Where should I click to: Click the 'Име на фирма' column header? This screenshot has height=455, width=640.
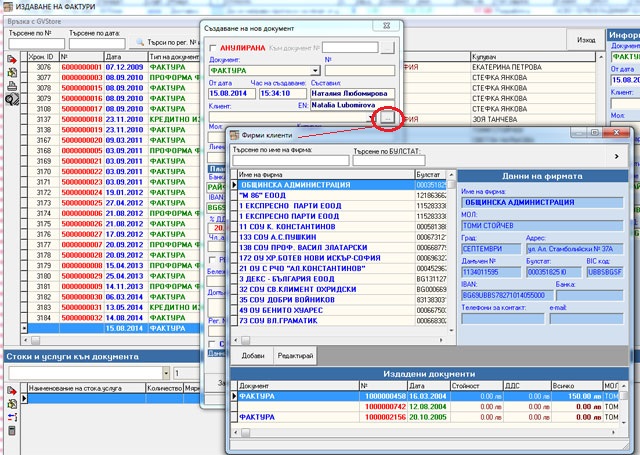tap(326, 175)
